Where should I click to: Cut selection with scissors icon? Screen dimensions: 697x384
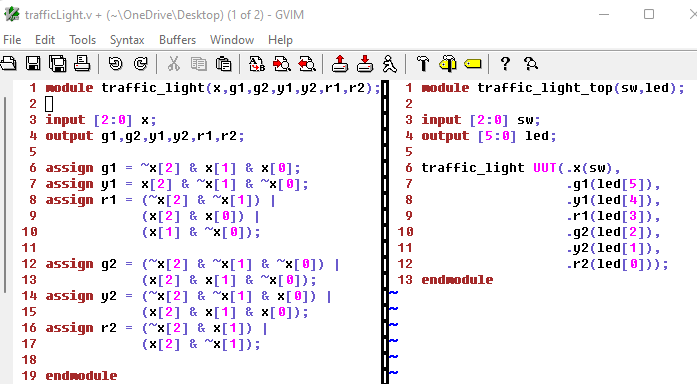point(174,64)
